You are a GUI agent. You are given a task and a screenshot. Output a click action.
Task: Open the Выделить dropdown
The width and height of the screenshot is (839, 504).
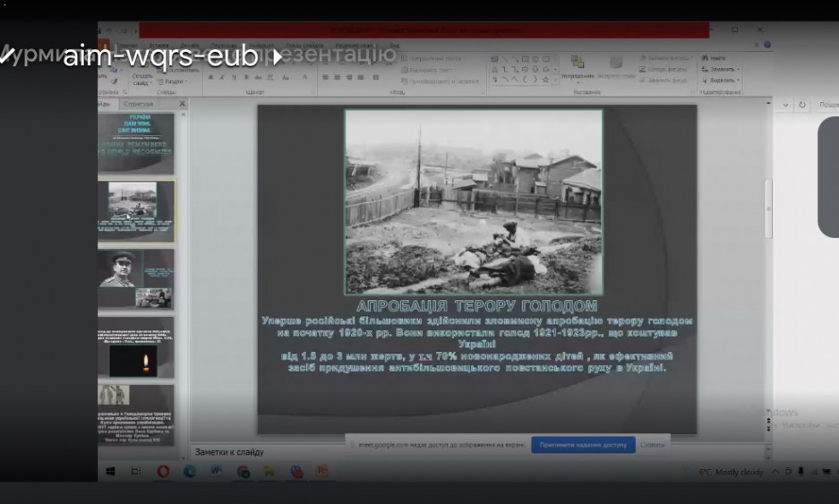click(x=720, y=81)
